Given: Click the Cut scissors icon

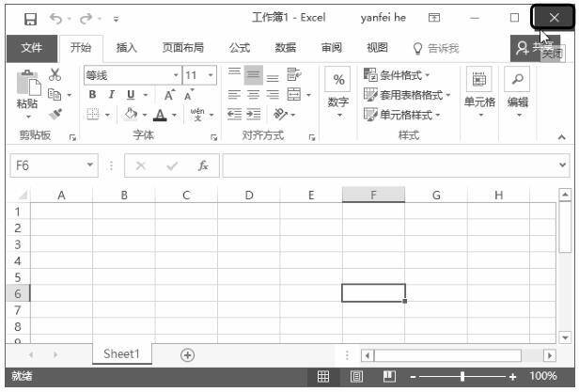Looking at the screenshot, I should click(55, 75).
